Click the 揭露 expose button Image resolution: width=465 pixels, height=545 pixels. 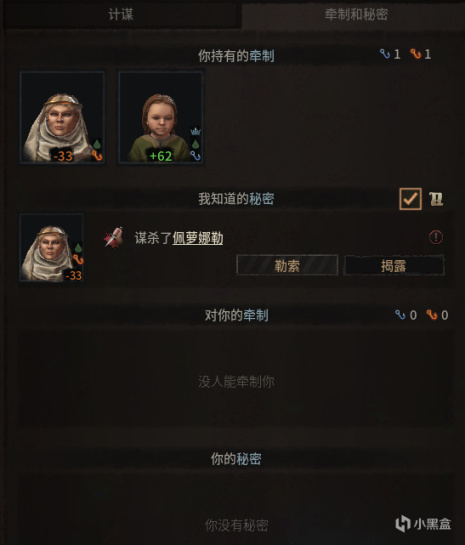(x=394, y=266)
